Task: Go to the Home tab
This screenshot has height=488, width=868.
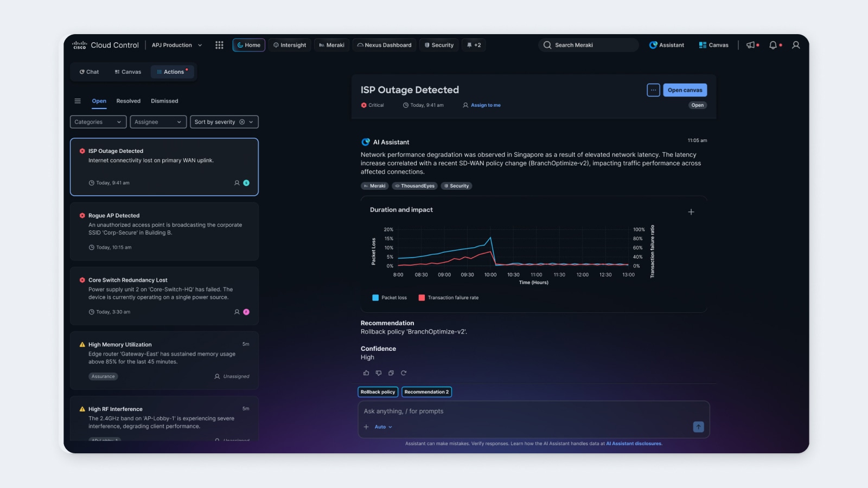Action: pyautogui.click(x=249, y=45)
